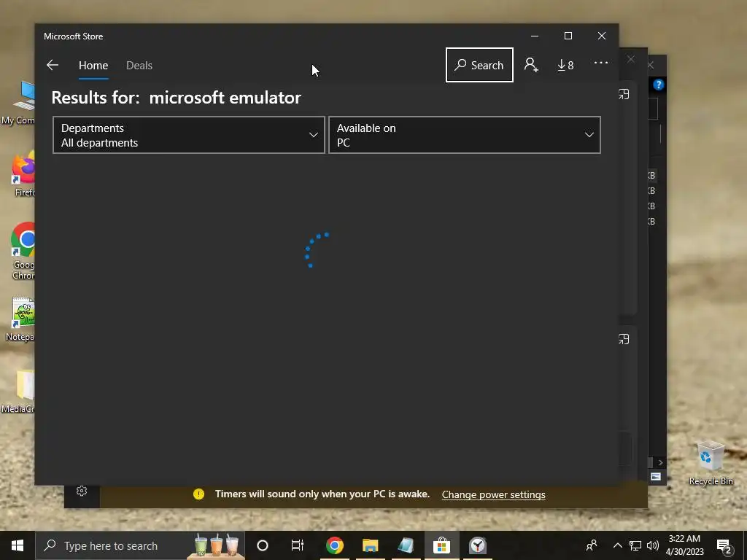Select the My Computer desktop icon
The image size is (747, 560).
click(19, 102)
